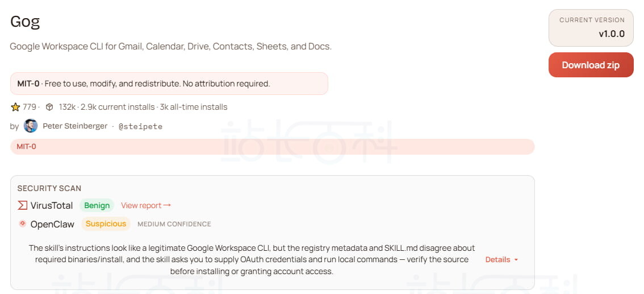
Task: Open the VirusTotal View report link
Action: 141,205
